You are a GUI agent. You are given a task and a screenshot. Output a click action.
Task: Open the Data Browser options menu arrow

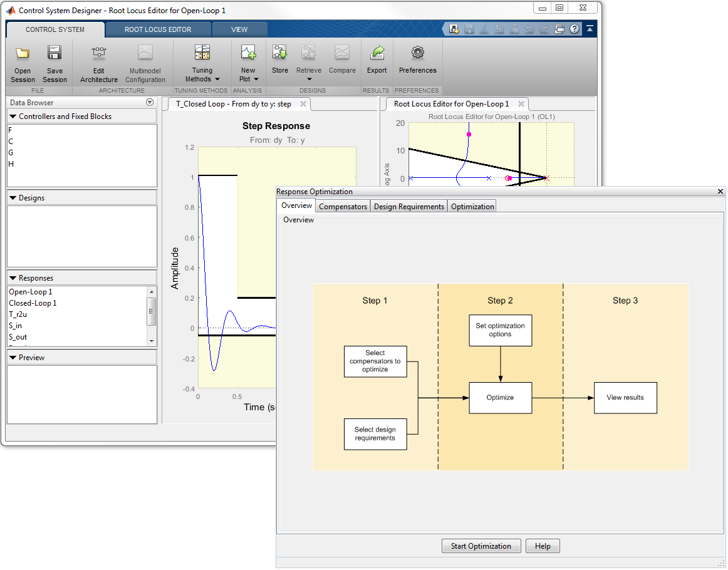[x=150, y=102]
